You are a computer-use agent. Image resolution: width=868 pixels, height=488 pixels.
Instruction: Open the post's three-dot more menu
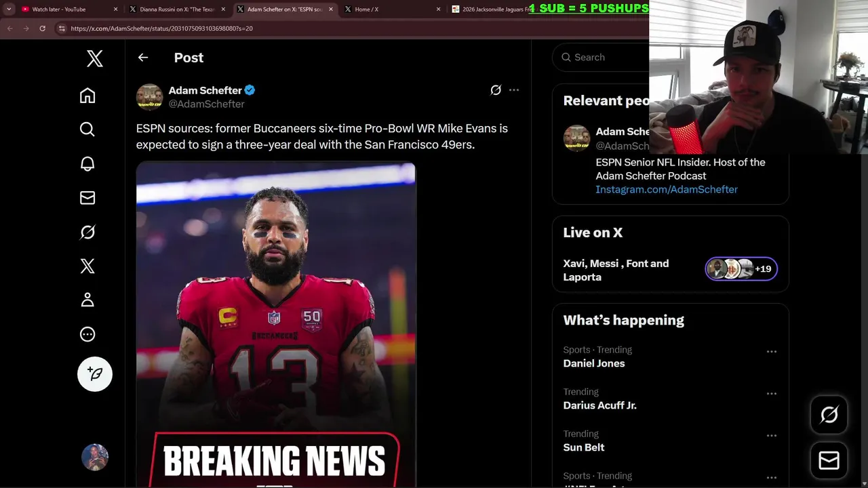tap(514, 90)
